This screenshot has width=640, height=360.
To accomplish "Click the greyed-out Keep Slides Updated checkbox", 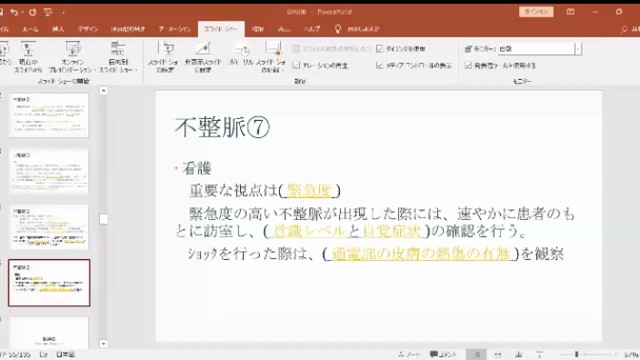I will tap(296, 49).
